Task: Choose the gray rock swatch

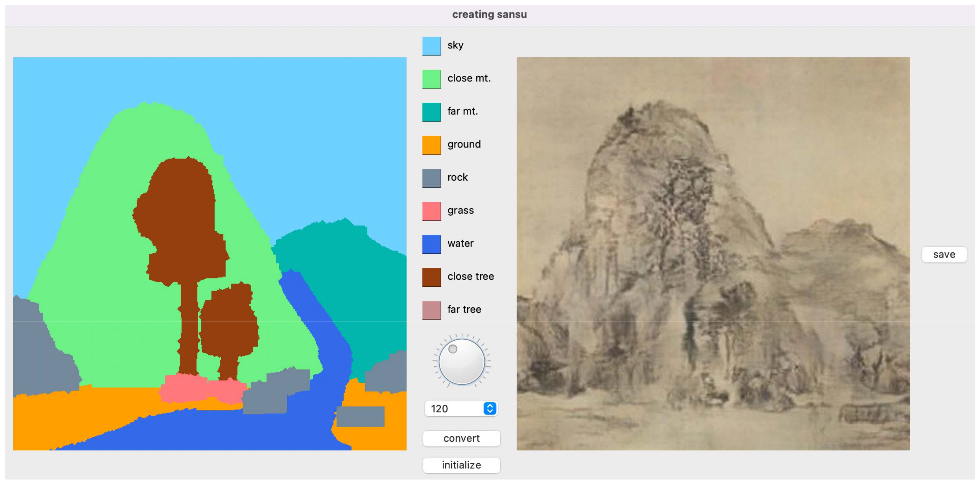Action: (x=432, y=178)
